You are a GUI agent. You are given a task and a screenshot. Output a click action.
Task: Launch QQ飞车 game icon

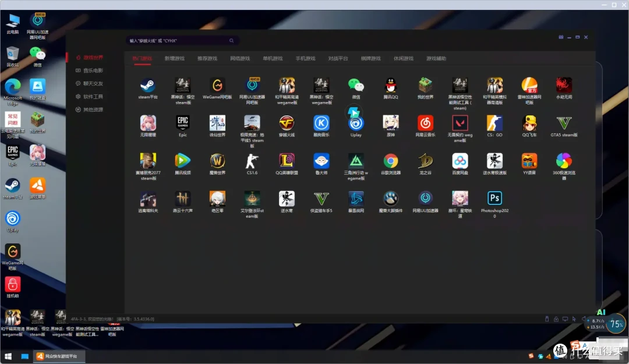[529, 123]
